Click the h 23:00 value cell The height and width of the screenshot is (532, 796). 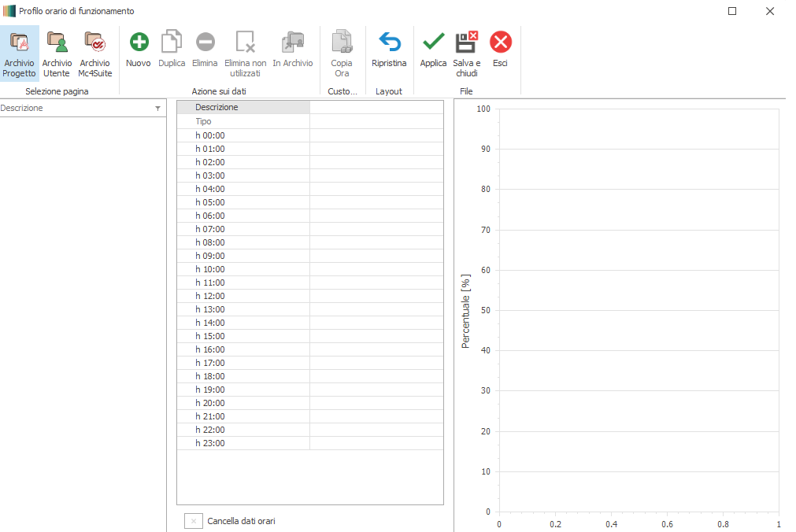click(376, 443)
